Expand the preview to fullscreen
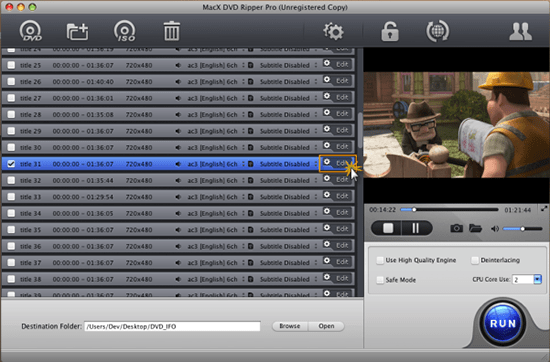 tap(544, 209)
